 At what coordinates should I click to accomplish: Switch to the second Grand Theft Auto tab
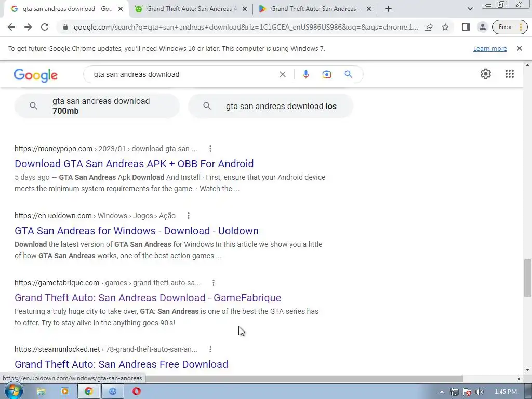click(190, 9)
